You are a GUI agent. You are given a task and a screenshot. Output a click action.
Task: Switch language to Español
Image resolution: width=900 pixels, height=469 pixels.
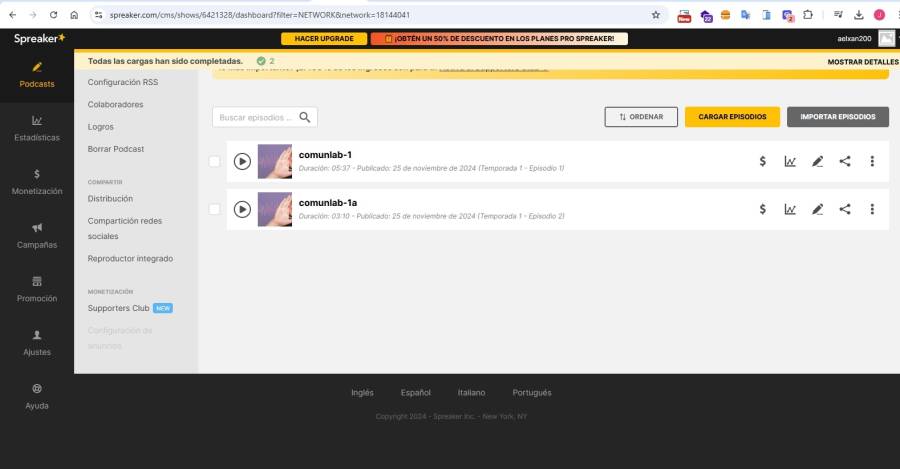click(416, 393)
